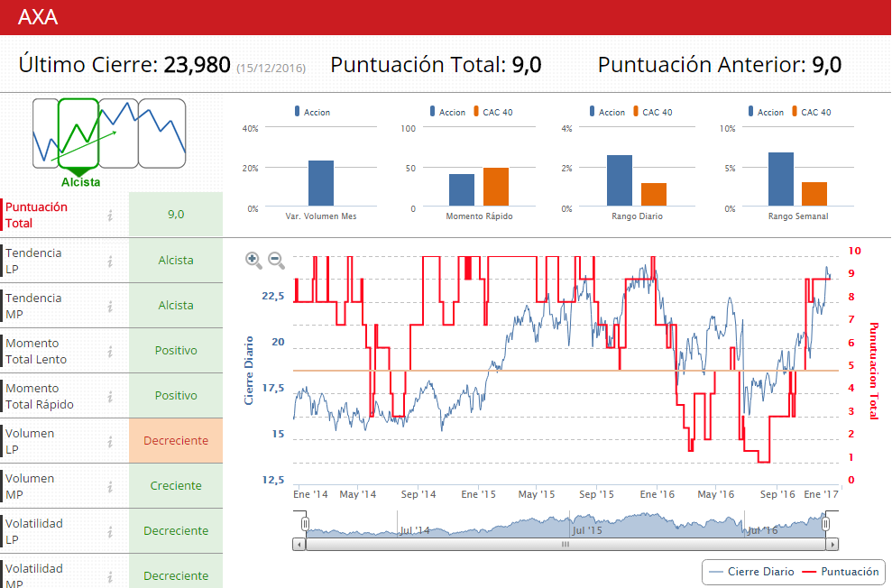The height and width of the screenshot is (588, 892).
Task: Click the Cierre Diario axis title
Action: click(x=249, y=370)
